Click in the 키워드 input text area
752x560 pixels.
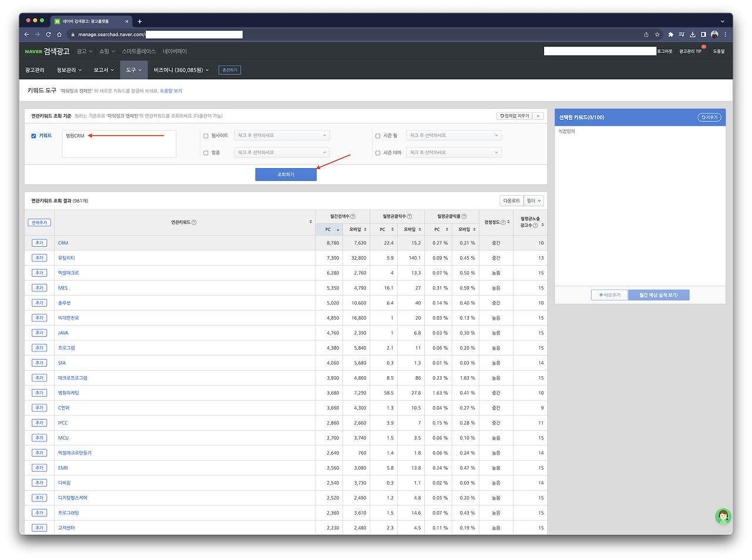pyautogui.click(x=119, y=144)
